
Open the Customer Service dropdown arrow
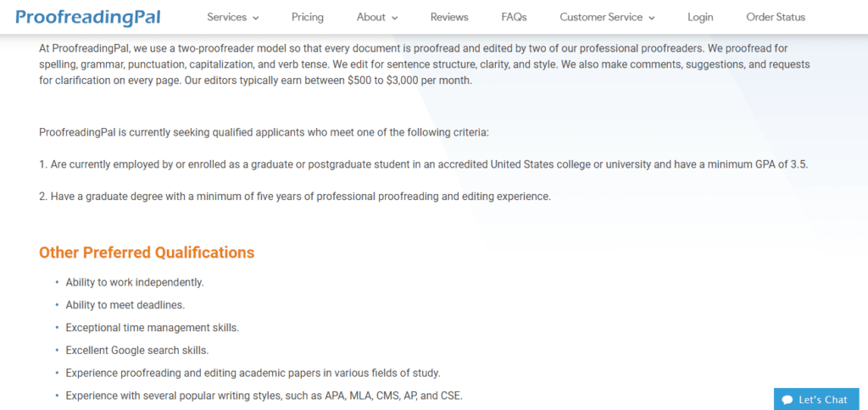[652, 18]
